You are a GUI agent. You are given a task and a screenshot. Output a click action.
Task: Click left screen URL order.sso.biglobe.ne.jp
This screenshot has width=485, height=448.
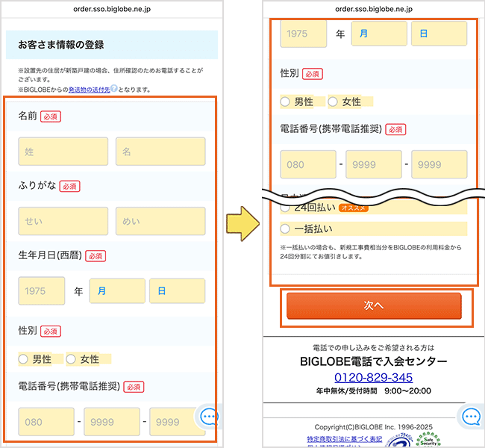[112, 9]
